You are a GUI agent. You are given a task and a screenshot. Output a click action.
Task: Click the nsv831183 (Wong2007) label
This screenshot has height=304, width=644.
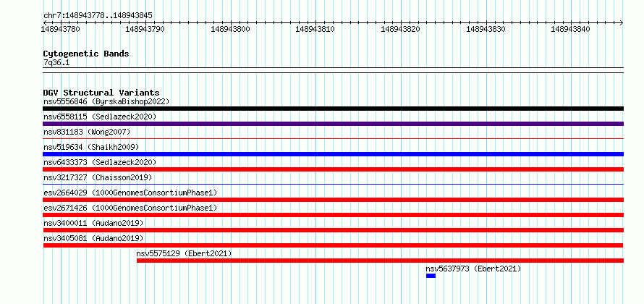tap(87, 132)
